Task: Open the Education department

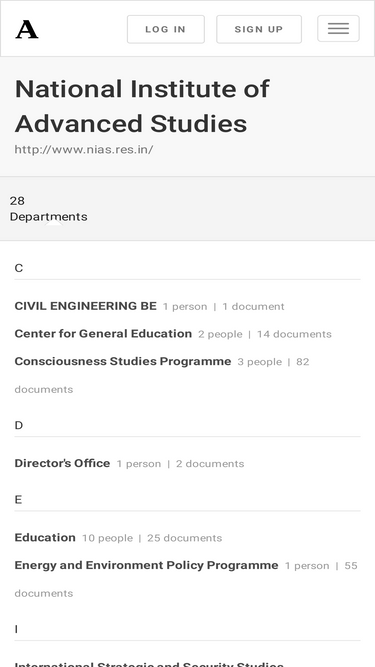Action: [45, 537]
